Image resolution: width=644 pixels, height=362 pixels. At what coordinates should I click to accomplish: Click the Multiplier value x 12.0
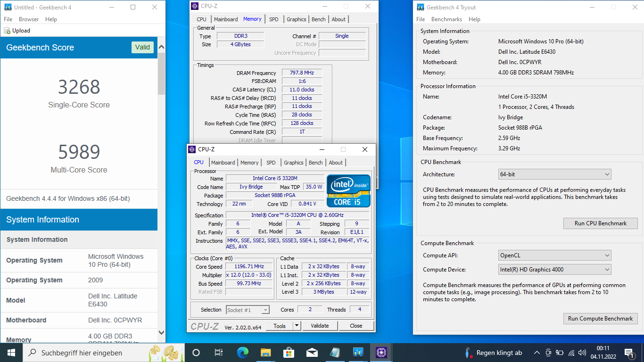(249, 275)
